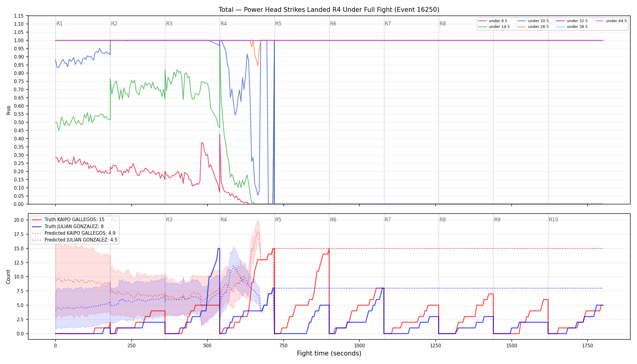Click the R6 round label in the Count chart

[333, 220]
